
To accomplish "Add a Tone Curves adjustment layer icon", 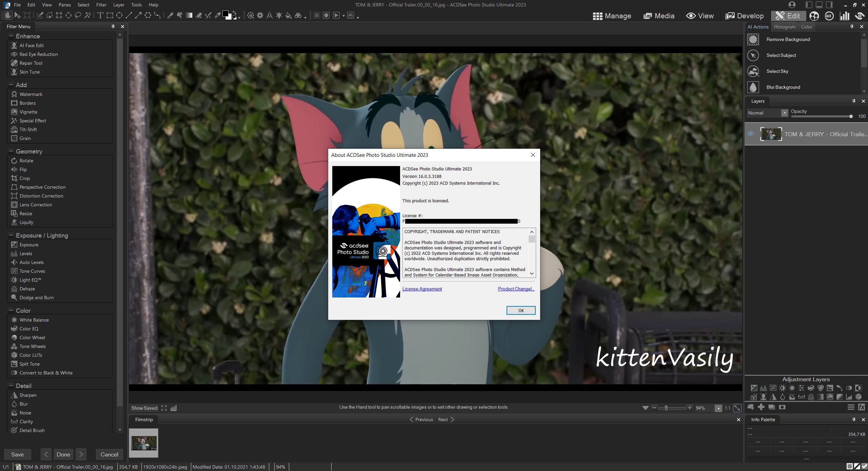I will pos(773,388).
